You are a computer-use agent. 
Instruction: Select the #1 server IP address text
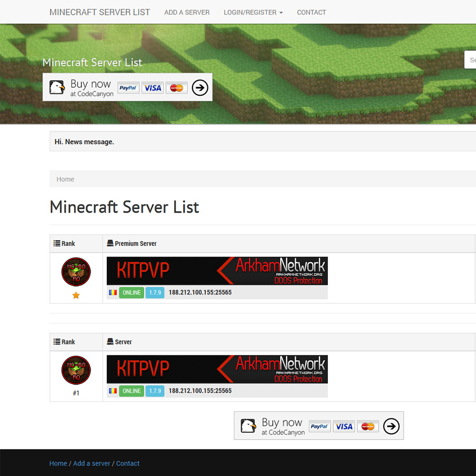(x=200, y=391)
